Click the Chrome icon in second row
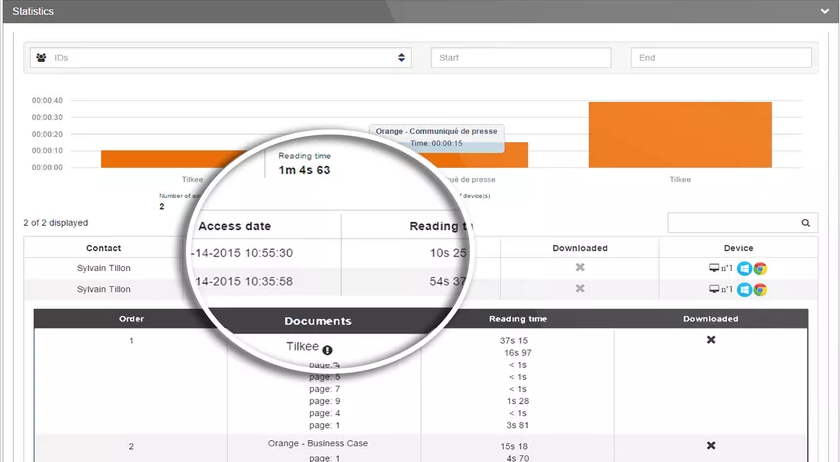This screenshot has width=840, height=462. [x=760, y=290]
